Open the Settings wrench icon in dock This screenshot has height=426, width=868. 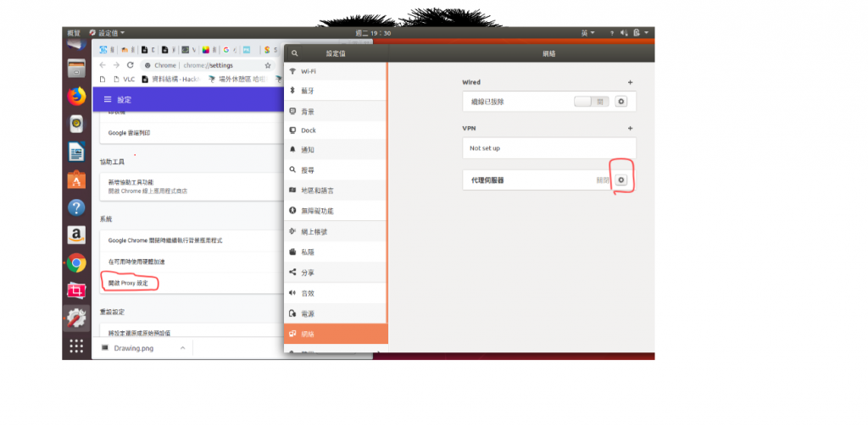(76, 318)
